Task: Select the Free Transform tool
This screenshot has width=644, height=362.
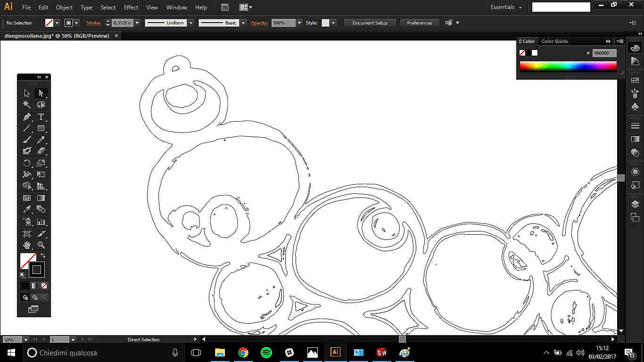Action: (41, 174)
